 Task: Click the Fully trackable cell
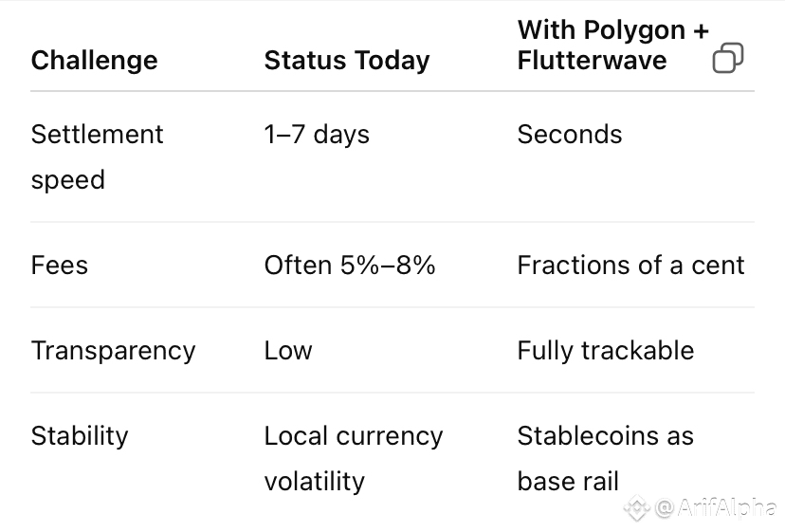click(x=606, y=351)
